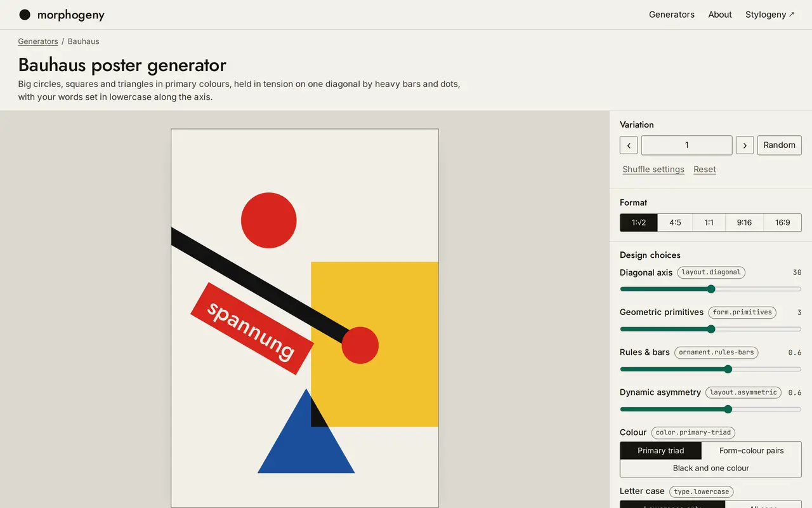Image resolution: width=812 pixels, height=508 pixels.
Task: Select the 9:16 format option
Action: pos(744,222)
